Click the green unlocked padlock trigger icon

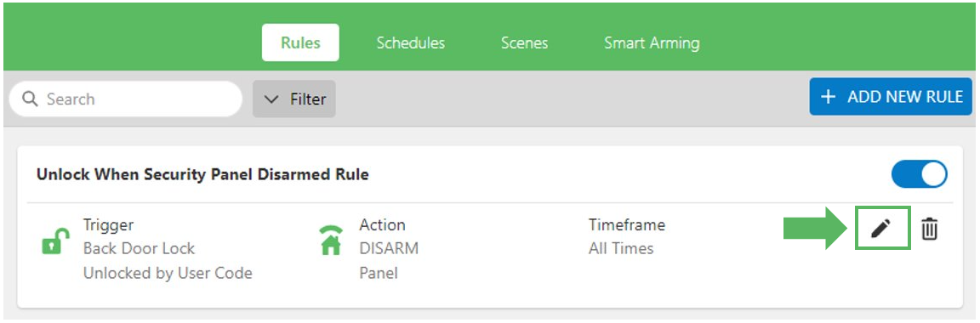click(55, 241)
